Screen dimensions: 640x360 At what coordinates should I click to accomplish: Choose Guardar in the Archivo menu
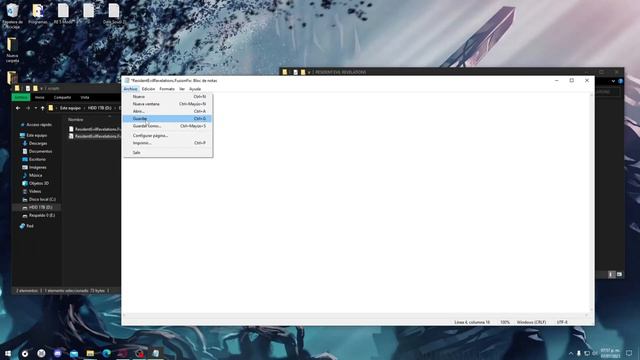pyautogui.click(x=167, y=118)
